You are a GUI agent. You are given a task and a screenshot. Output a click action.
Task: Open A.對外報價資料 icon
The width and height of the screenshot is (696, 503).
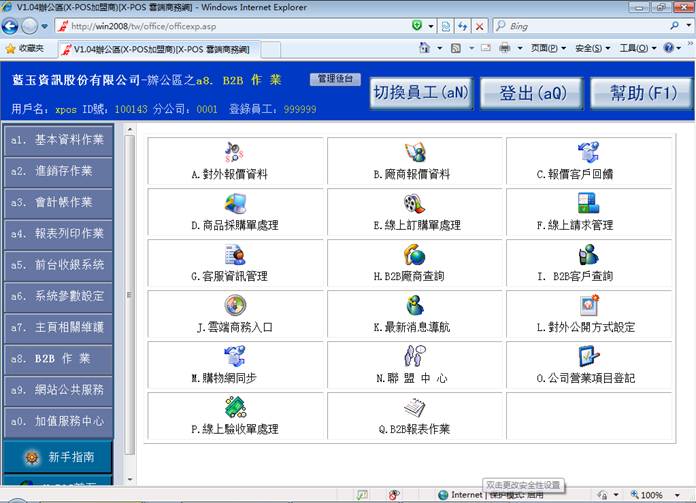point(234,152)
